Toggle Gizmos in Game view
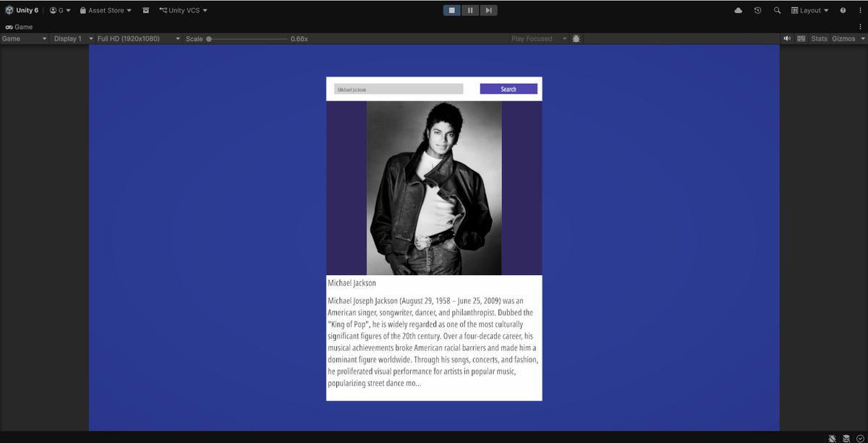The width and height of the screenshot is (868, 443). pyautogui.click(x=843, y=38)
